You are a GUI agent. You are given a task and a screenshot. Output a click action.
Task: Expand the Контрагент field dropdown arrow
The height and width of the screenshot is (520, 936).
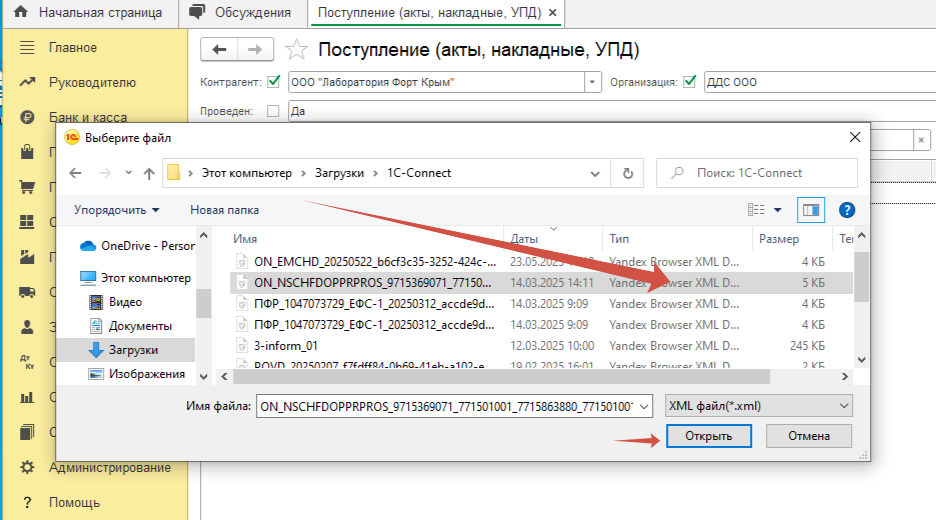point(594,82)
